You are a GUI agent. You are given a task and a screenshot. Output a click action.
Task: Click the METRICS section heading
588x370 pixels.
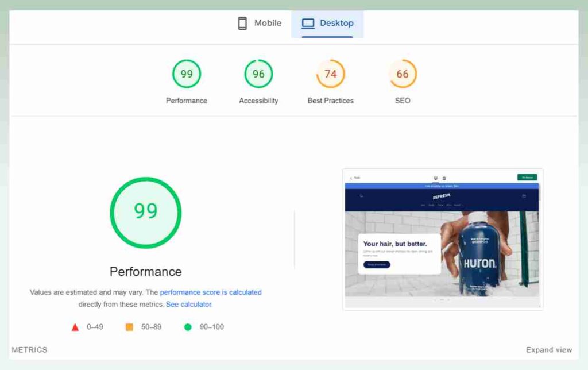click(x=29, y=349)
